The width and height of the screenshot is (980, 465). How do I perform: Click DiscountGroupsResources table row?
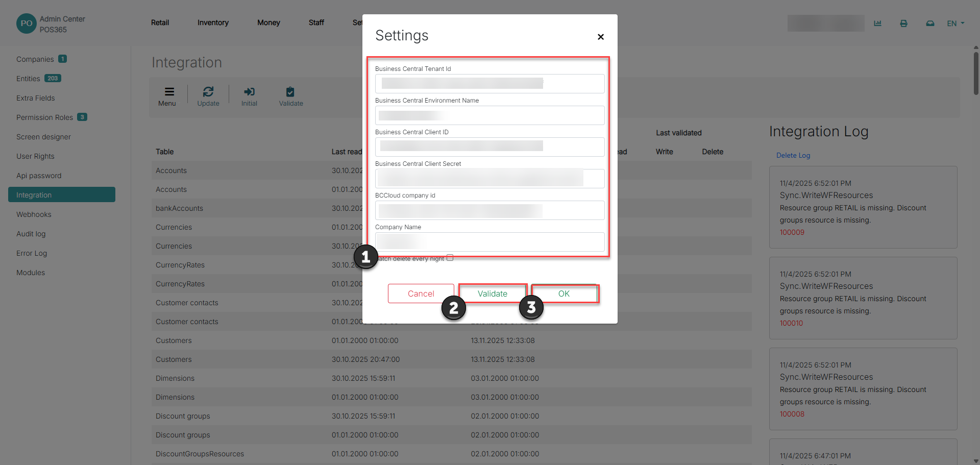(452, 454)
